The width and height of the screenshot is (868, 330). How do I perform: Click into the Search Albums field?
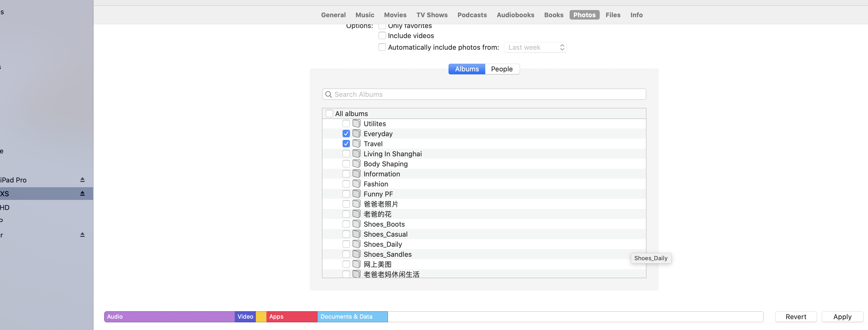[489, 94]
